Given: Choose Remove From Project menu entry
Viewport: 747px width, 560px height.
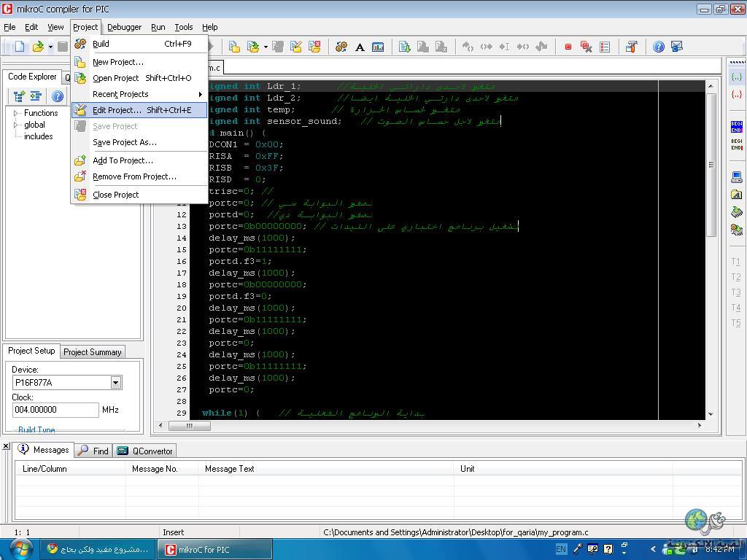Looking at the screenshot, I should (x=139, y=176).
